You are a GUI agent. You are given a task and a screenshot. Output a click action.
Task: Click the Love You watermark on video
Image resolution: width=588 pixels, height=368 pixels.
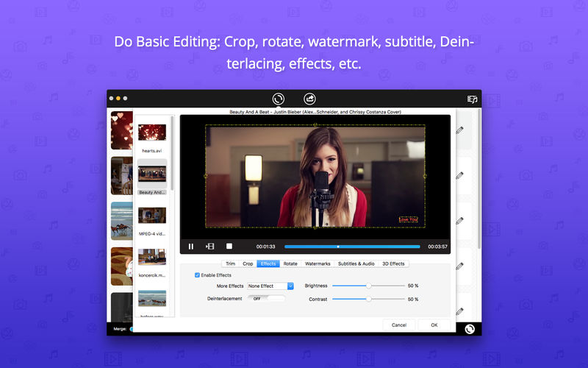pyautogui.click(x=409, y=219)
